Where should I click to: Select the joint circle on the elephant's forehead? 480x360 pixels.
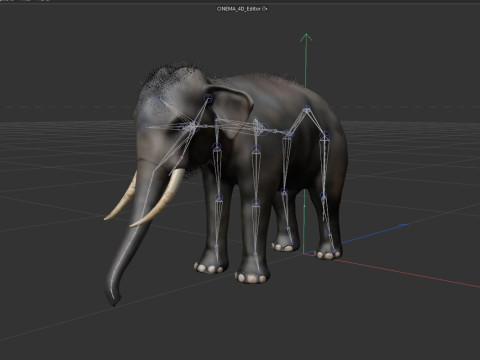pos(160,99)
